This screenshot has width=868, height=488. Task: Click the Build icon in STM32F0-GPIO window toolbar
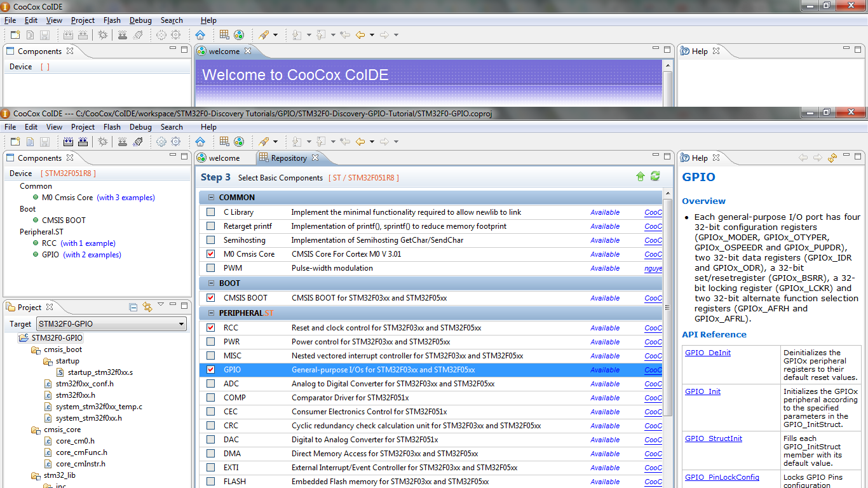pyautogui.click(x=68, y=142)
